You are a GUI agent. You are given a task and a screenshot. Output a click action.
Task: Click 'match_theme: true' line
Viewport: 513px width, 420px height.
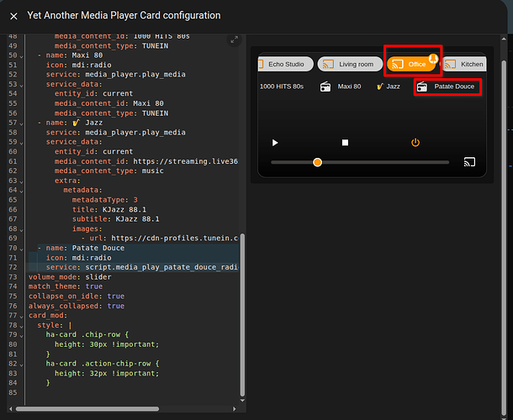(x=66, y=286)
